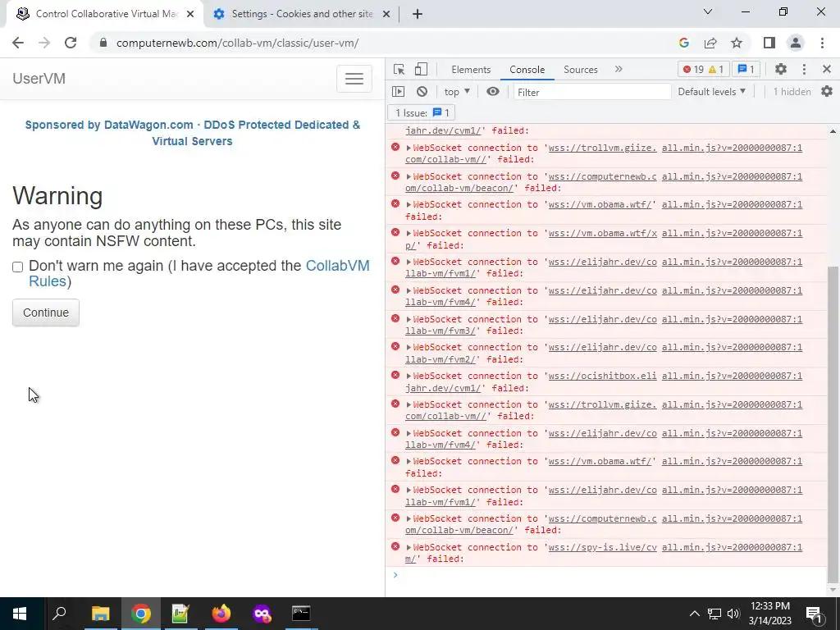Viewport: 840px width, 630px height.
Task: Open all.min.js source link for spy-is.live error
Action: click(732, 547)
